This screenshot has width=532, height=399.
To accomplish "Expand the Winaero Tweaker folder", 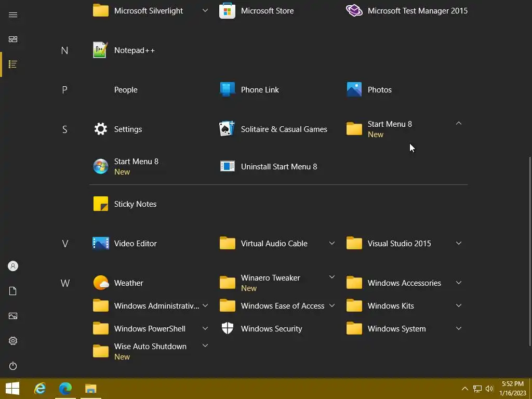I will click(332, 277).
